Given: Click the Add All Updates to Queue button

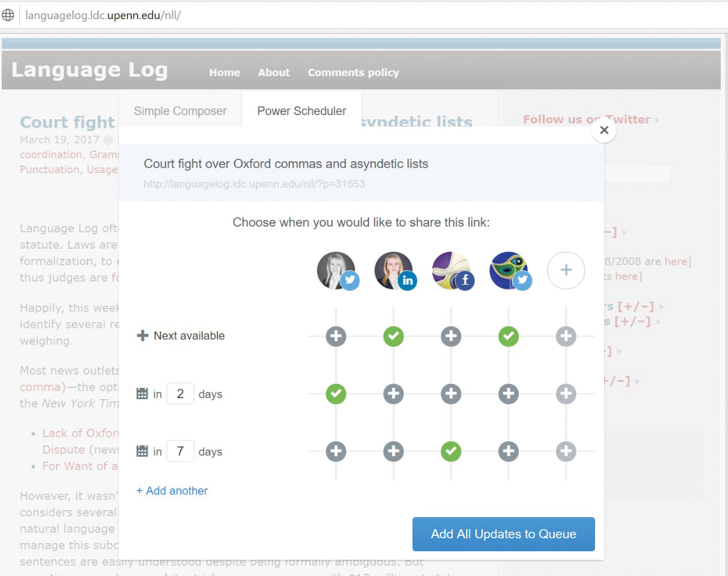Looking at the screenshot, I should 503,533.
